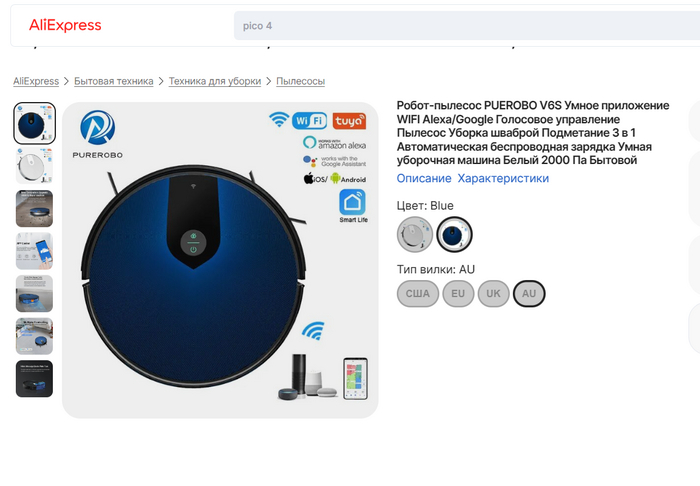The width and height of the screenshot is (700, 486).
Task: Click the main product image of blue vacuum
Action: (220, 260)
